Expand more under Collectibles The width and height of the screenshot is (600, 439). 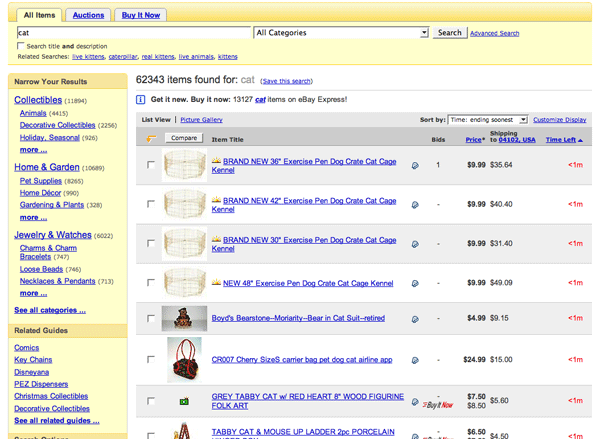[34, 150]
